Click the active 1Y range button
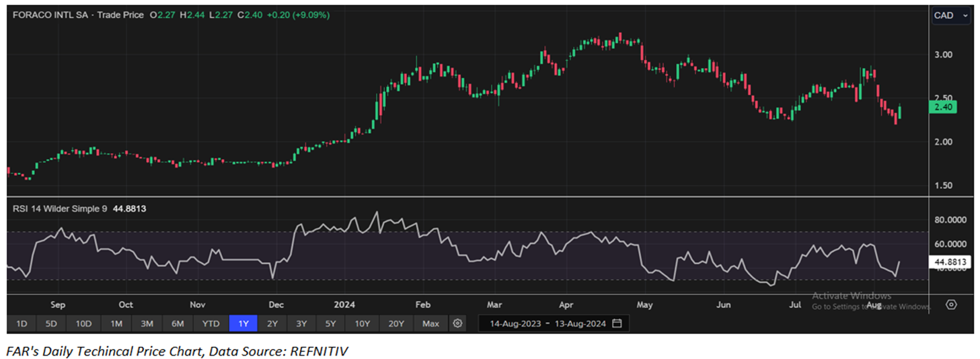 pyautogui.click(x=243, y=323)
